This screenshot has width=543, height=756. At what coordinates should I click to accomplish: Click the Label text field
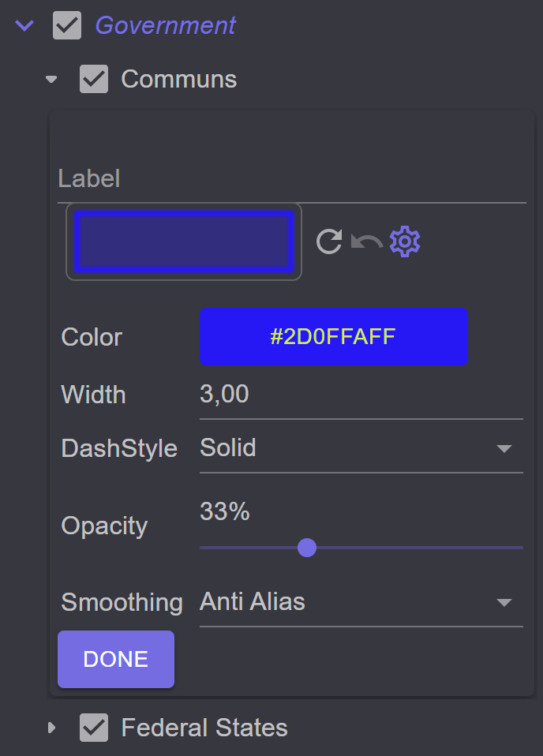point(292,179)
